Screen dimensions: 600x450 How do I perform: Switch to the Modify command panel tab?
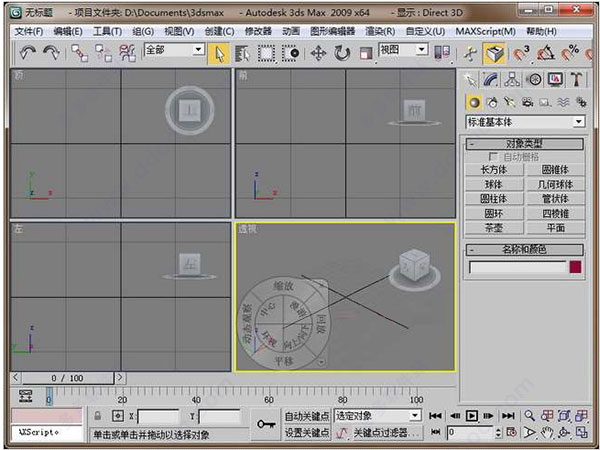[x=491, y=80]
